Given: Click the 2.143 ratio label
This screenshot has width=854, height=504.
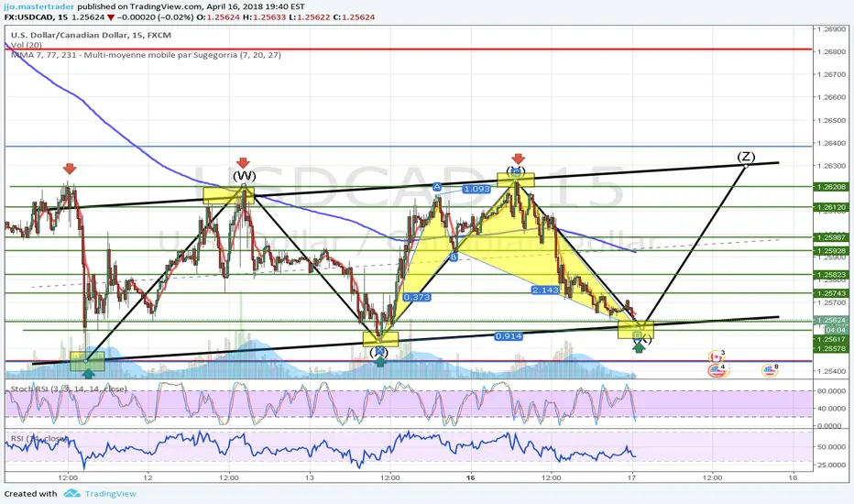Looking at the screenshot, I should point(545,290).
